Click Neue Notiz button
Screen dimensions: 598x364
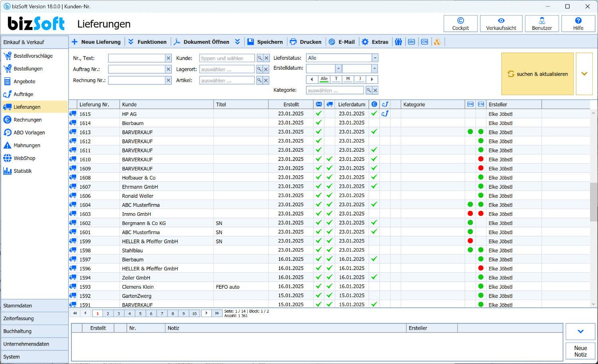tap(580, 351)
